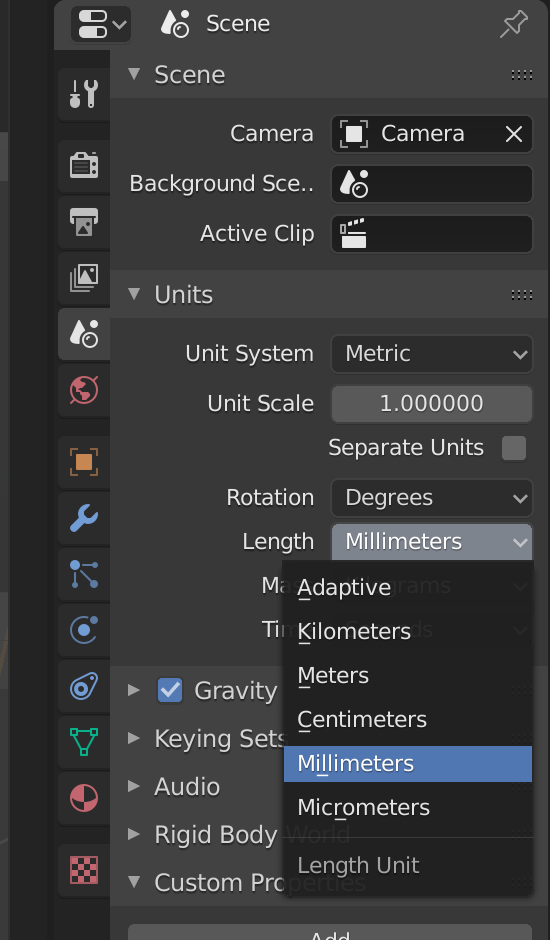This screenshot has width=550, height=940.
Task: Open the Unit System dropdown
Action: pyautogui.click(x=432, y=354)
